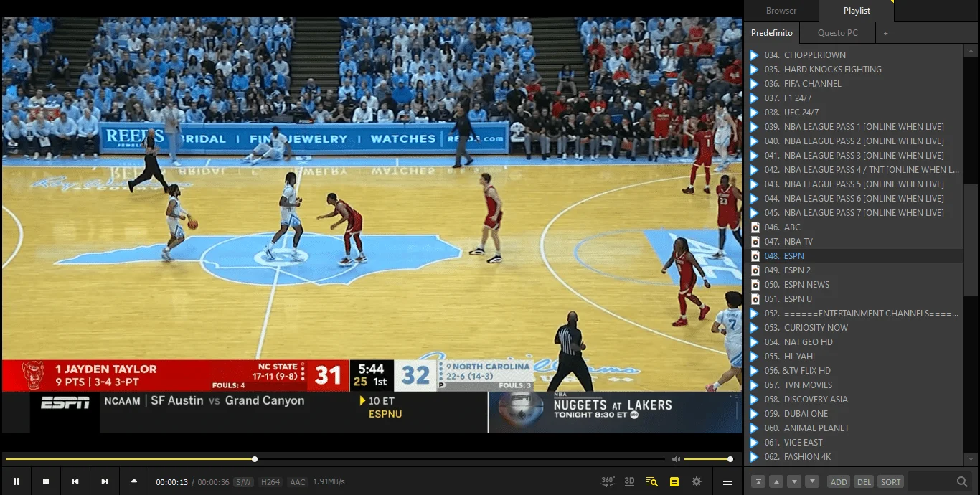Click the H264 video codec label
Viewport: 980px width, 495px height.
pyautogui.click(x=270, y=482)
